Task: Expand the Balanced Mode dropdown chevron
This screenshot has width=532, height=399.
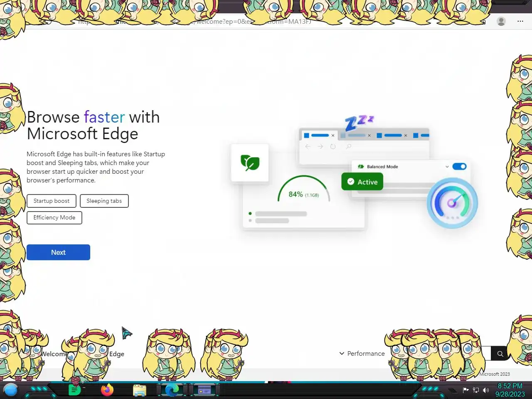Action: click(447, 167)
